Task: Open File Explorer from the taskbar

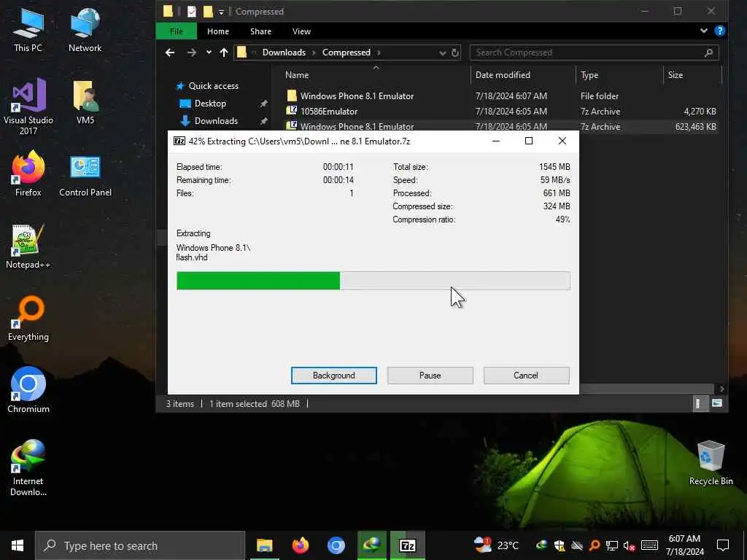Action: click(x=264, y=545)
